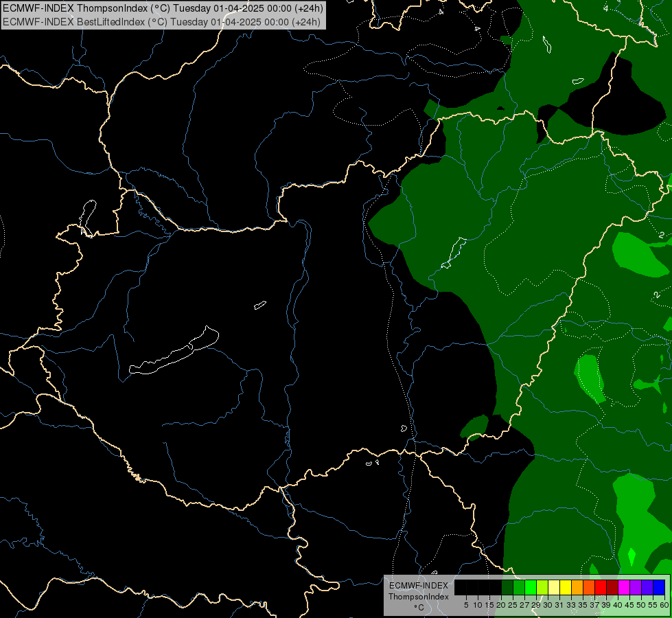Viewport: 672px width, 618px height.
Task: Click the legend scale value 20
Action: coord(501,605)
